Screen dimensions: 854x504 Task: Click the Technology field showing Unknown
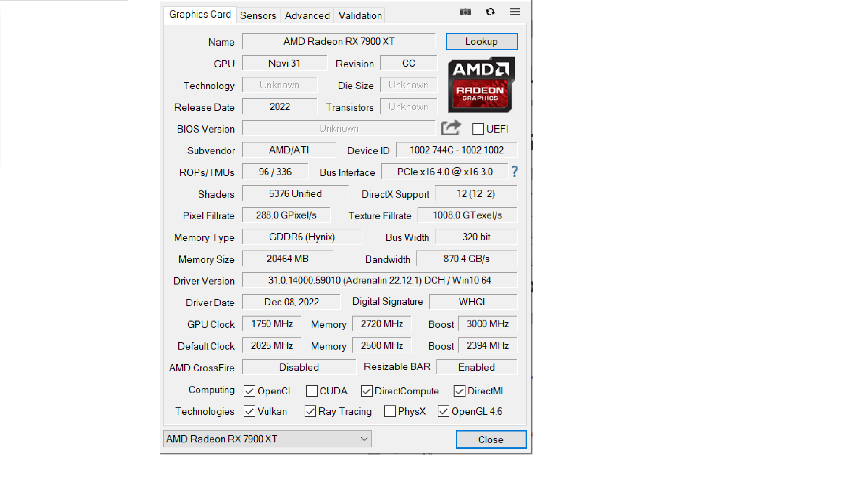click(x=280, y=85)
